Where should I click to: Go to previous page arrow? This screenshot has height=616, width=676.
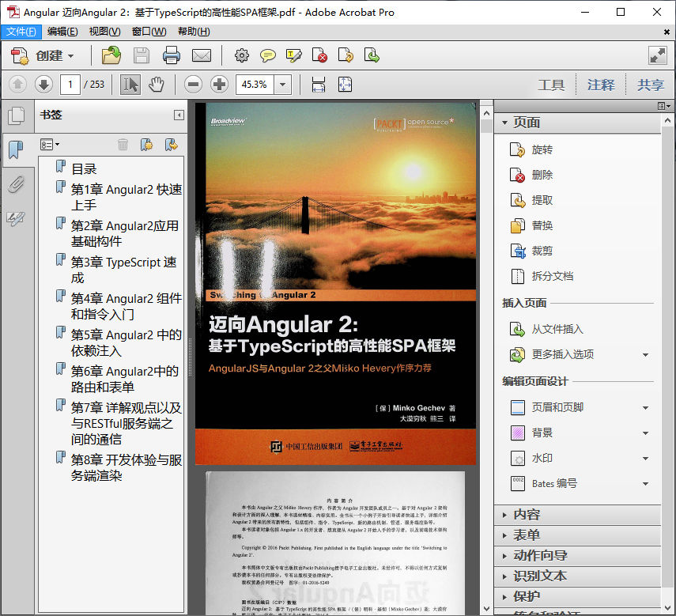pos(17,85)
